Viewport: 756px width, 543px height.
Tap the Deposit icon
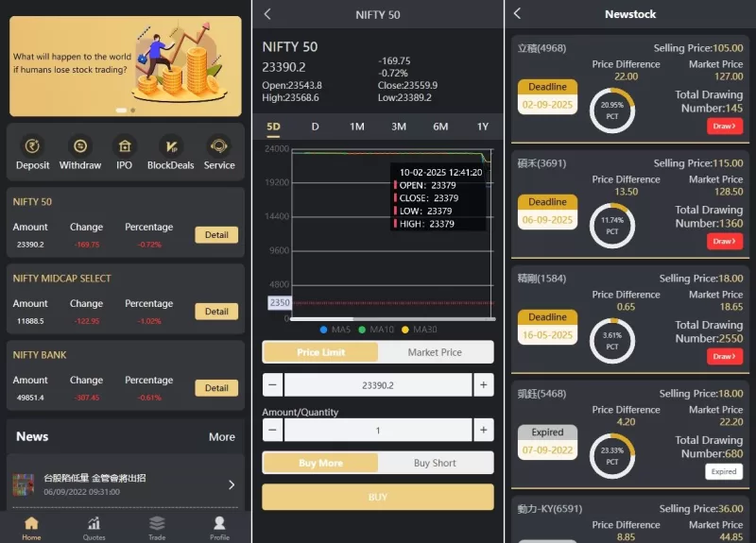point(33,146)
